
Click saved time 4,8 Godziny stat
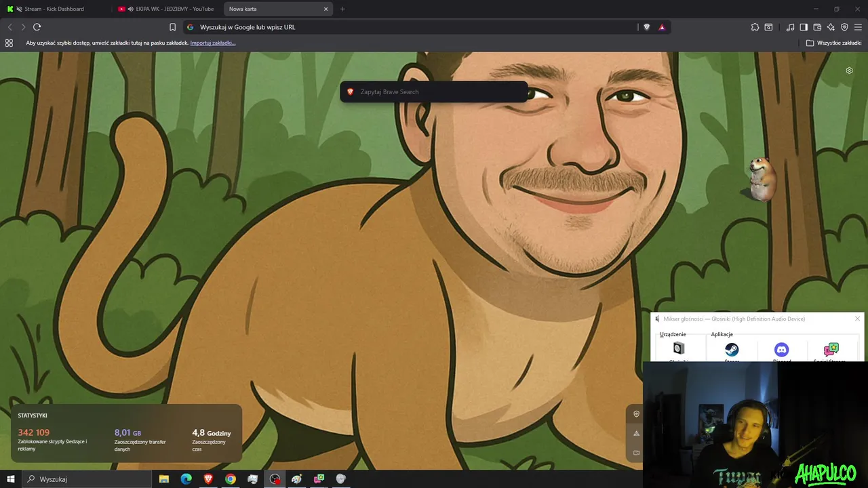coord(212,432)
